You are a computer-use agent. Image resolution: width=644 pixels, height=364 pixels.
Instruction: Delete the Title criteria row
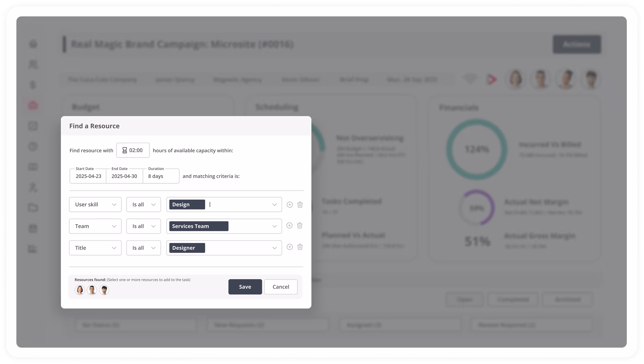pyautogui.click(x=300, y=247)
